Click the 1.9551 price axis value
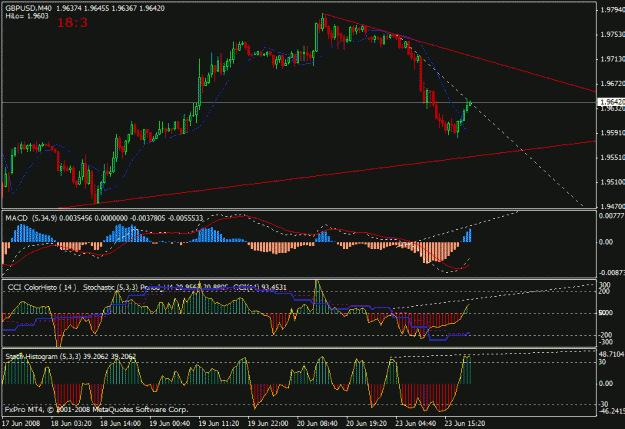 pyautogui.click(x=612, y=157)
